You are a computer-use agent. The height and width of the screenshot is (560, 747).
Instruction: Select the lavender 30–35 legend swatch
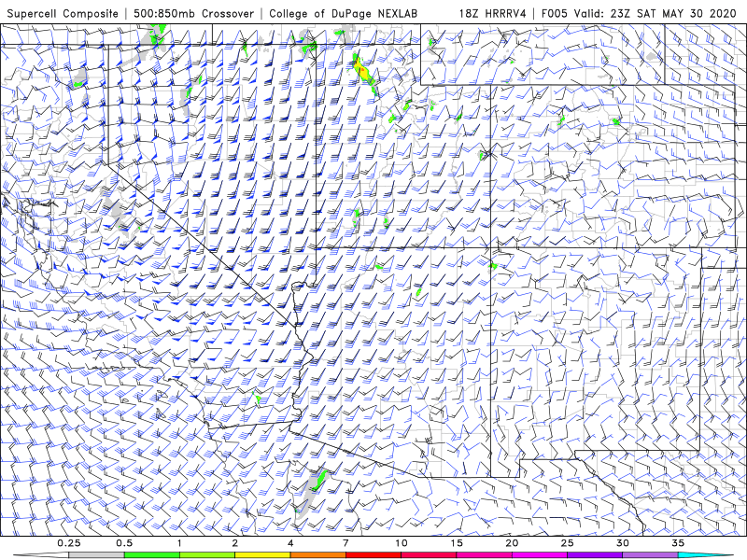click(650, 555)
